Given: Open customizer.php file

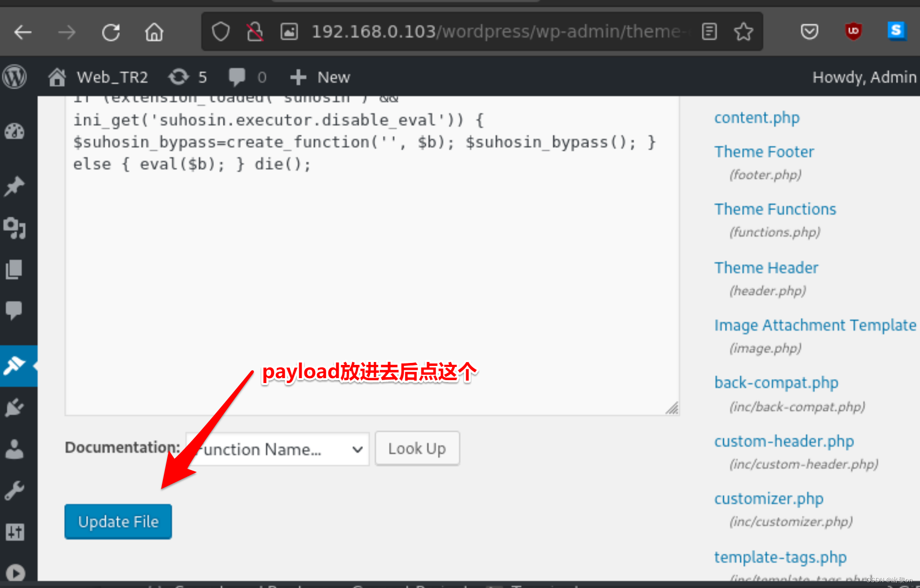Looking at the screenshot, I should click(x=769, y=498).
